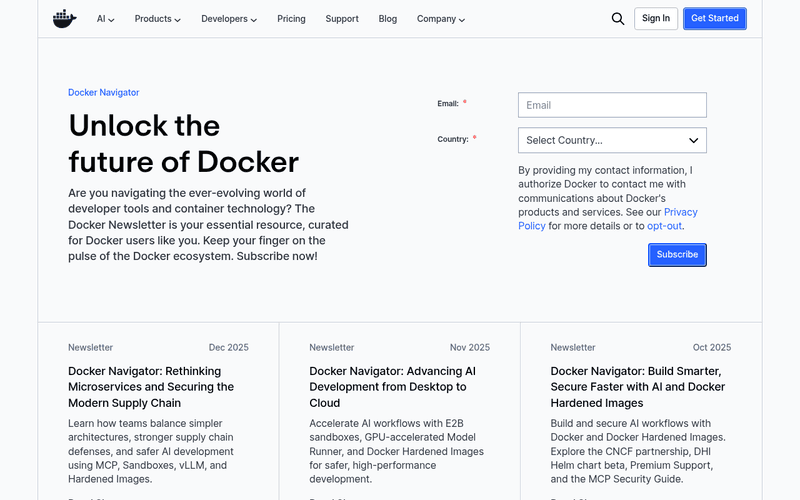Open the Blog page
The image size is (800, 500).
pos(388,19)
